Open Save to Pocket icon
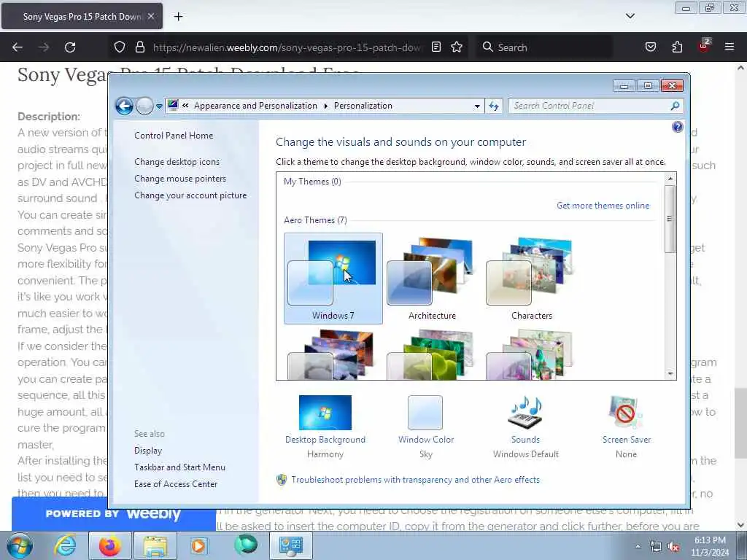747x560 pixels. pos(650,47)
